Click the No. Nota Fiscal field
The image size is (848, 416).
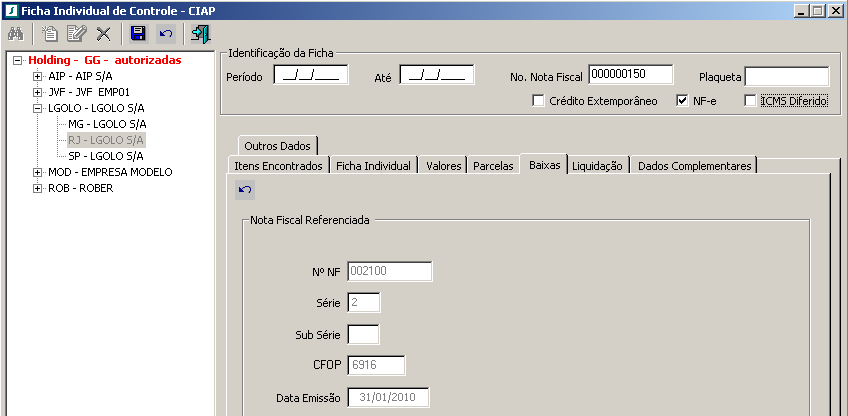coord(630,75)
